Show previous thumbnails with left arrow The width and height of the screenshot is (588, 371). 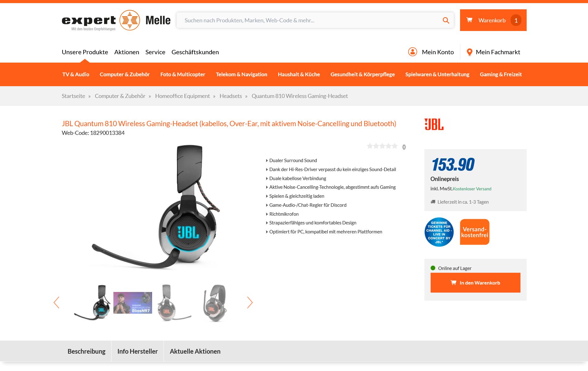point(56,303)
